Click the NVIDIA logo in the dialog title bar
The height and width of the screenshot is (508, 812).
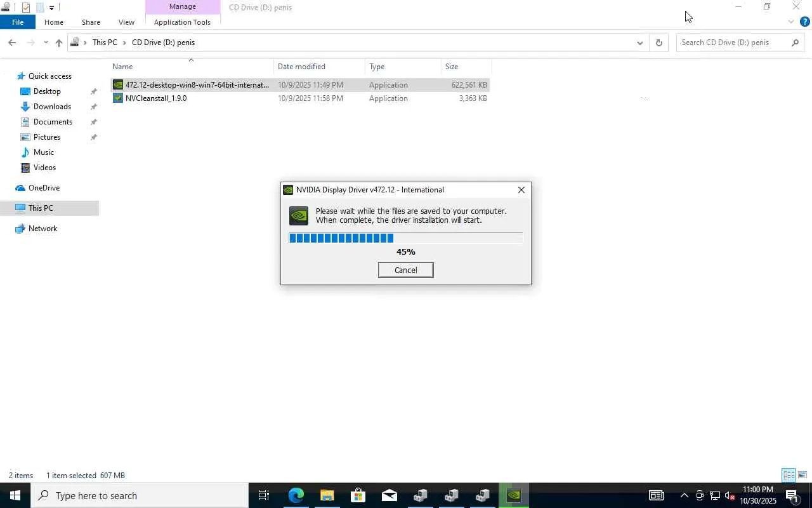pos(288,190)
